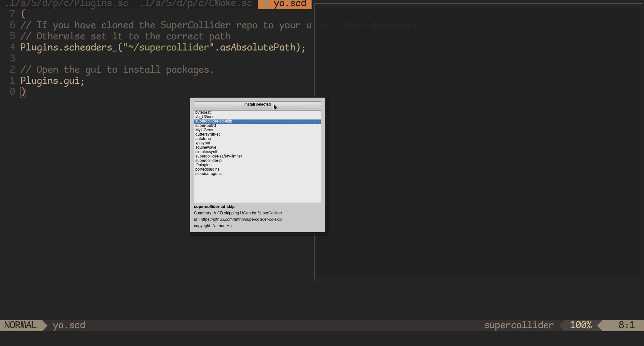The image size is (644, 346).
Task: Pick simplexsynth in the list
Action: (x=257, y=152)
